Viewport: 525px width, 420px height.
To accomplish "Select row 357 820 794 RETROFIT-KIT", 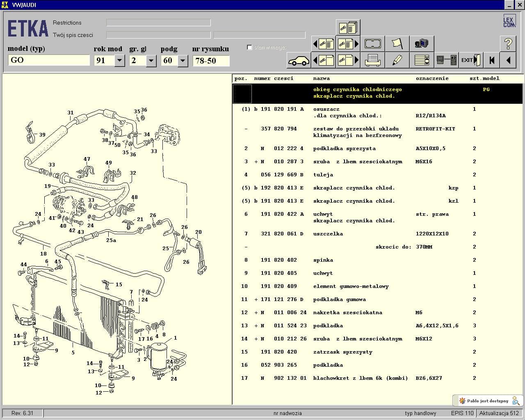I will pyautogui.click(x=377, y=132).
